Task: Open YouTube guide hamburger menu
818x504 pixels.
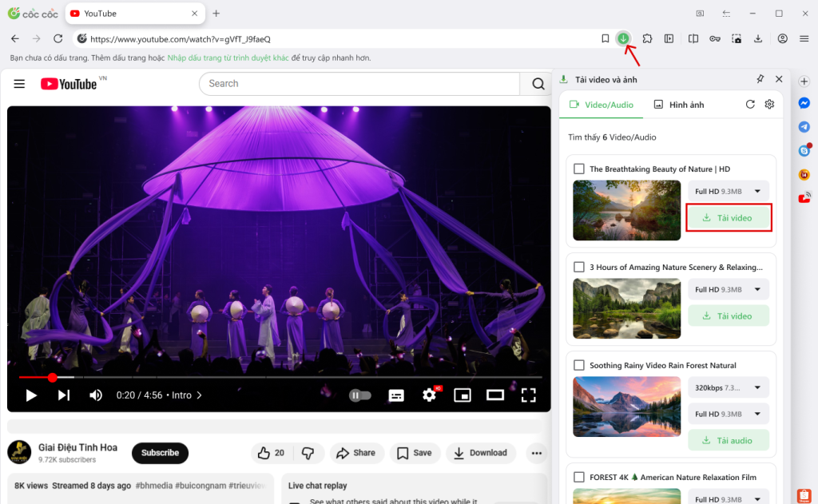Action: [19, 84]
